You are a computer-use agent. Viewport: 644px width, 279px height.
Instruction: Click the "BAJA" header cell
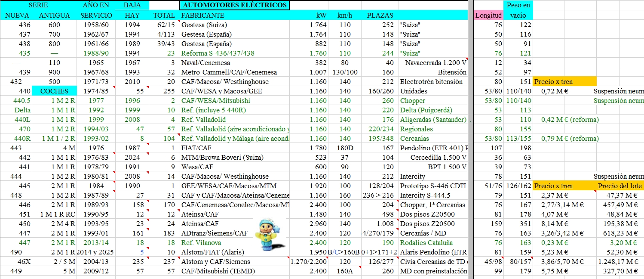(132, 5)
